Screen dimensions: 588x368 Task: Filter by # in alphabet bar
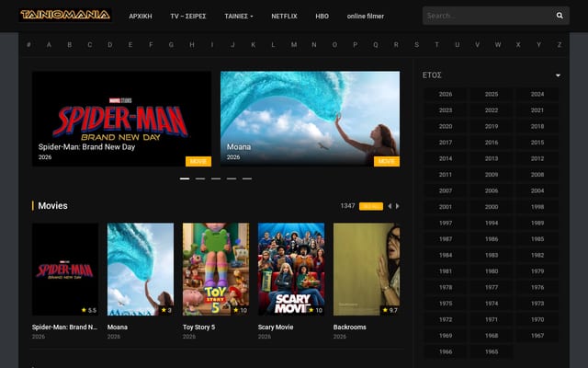(28, 45)
